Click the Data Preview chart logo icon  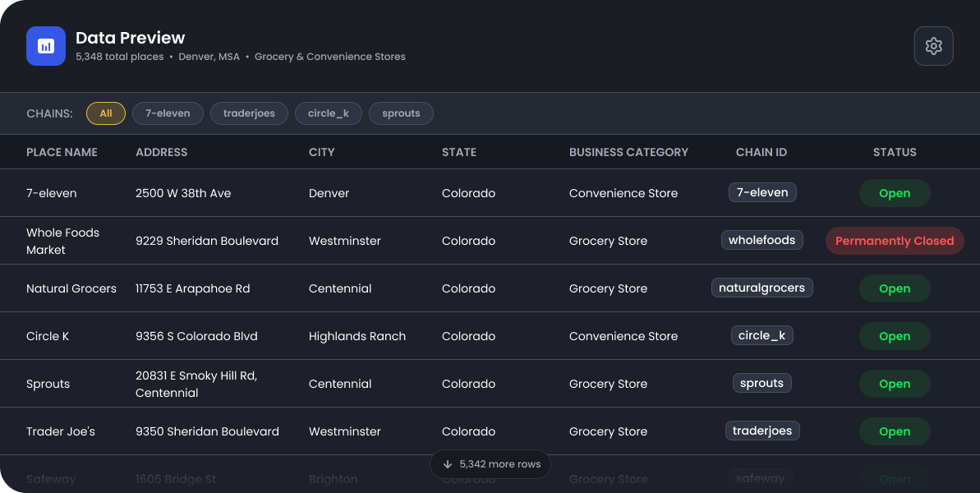coord(46,46)
